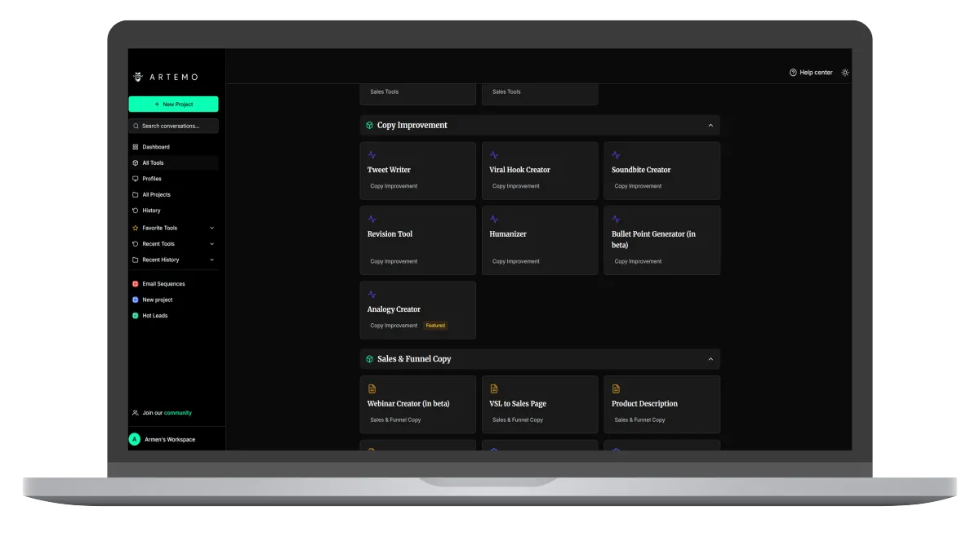Screen dimensions: 980x533
Task: Toggle the light/dark theme sun icon
Action: (845, 73)
